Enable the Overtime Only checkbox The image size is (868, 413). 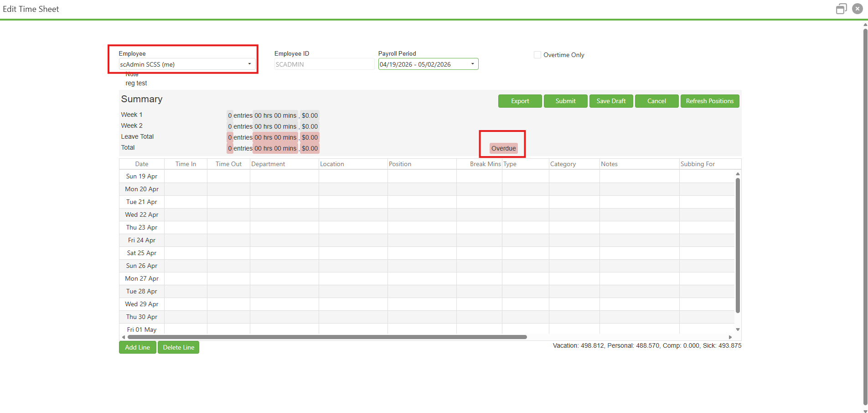pyautogui.click(x=537, y=55)
